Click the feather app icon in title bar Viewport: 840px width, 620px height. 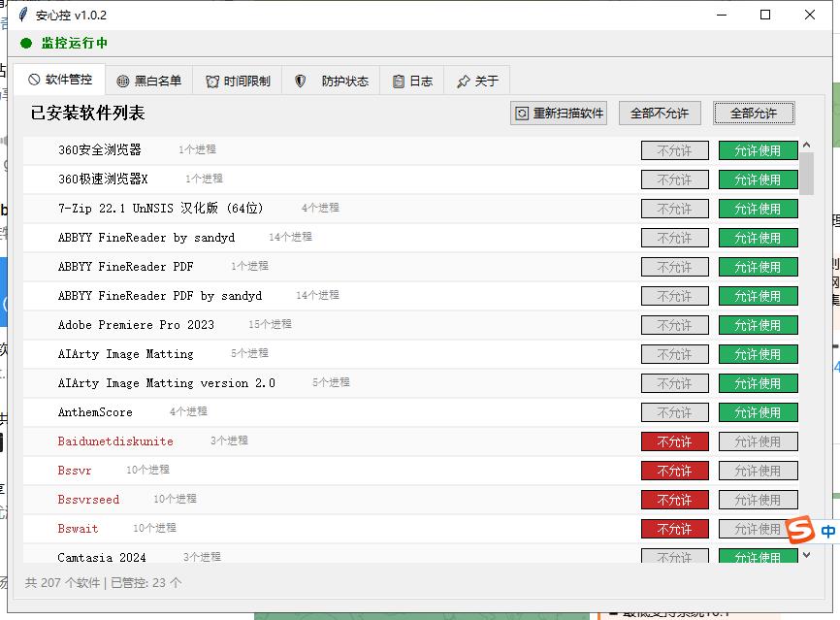[x=22, y=15]
